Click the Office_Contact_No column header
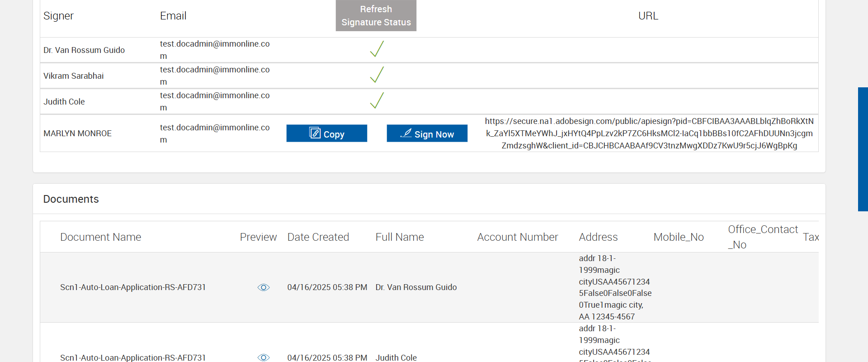 [762, 237]
